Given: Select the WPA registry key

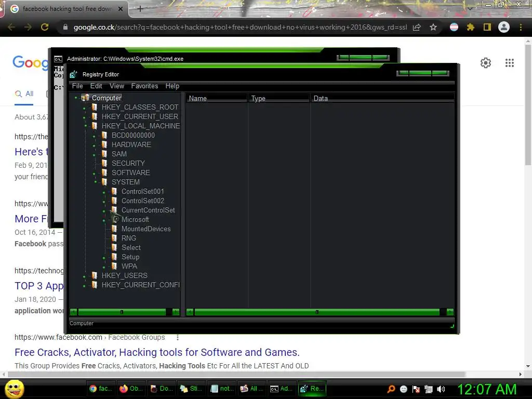Looking at the screenshot, I should [129, 267].
